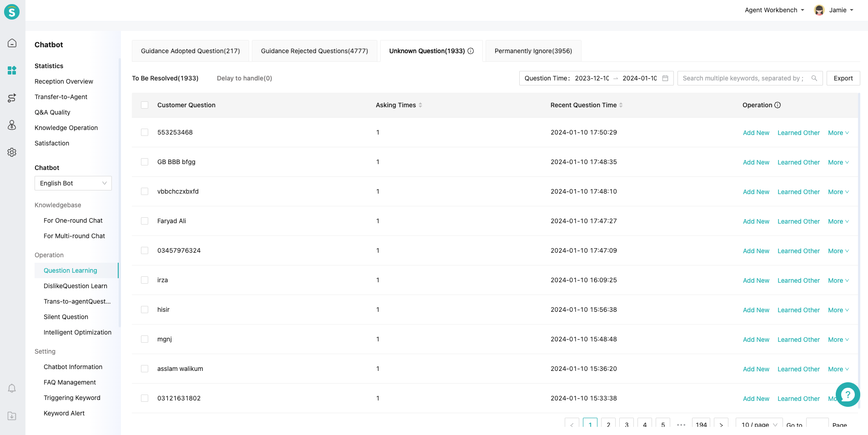
Task: Check the box for vbbchczxbxfd row
Action: tap(145, 191)
